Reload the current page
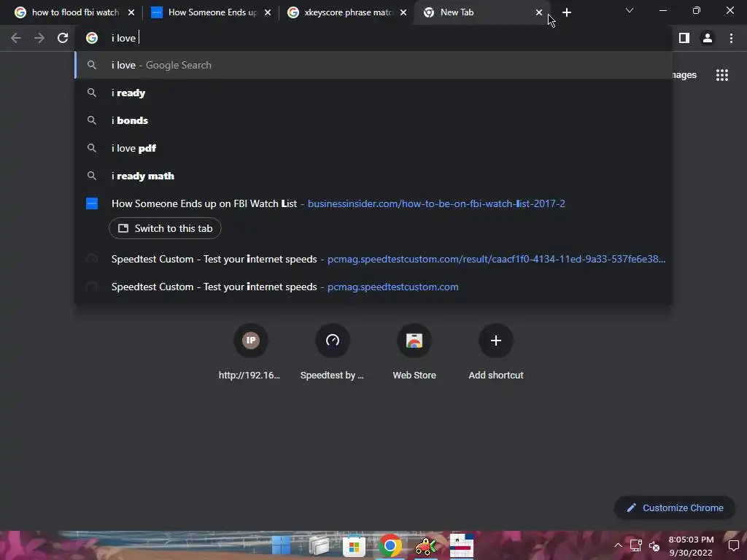 63,38
